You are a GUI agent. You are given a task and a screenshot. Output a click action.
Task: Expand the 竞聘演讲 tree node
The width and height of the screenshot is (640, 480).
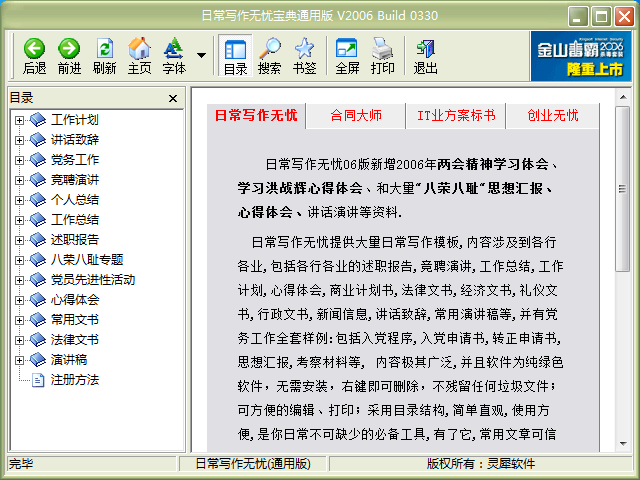click(x=19, y=180)
